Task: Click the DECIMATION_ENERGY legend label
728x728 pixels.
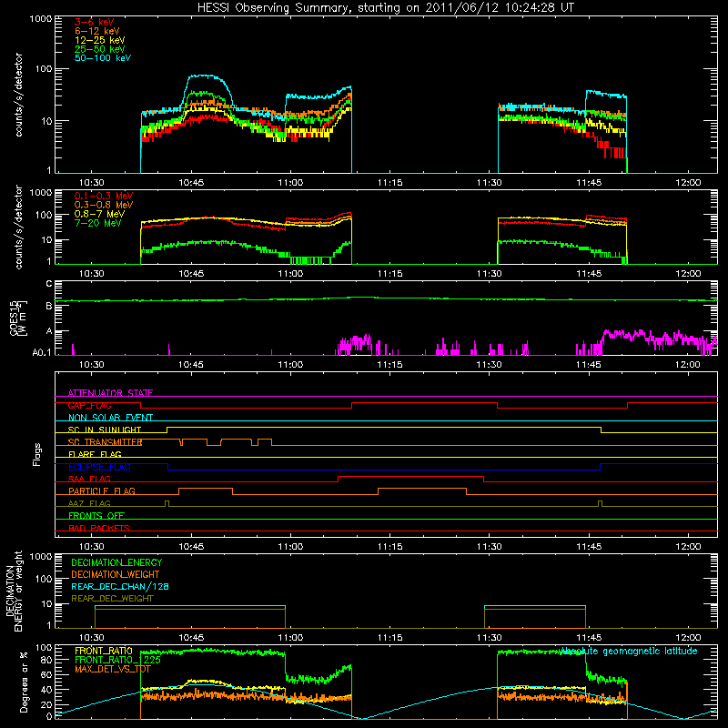Action: pos(116,562)
